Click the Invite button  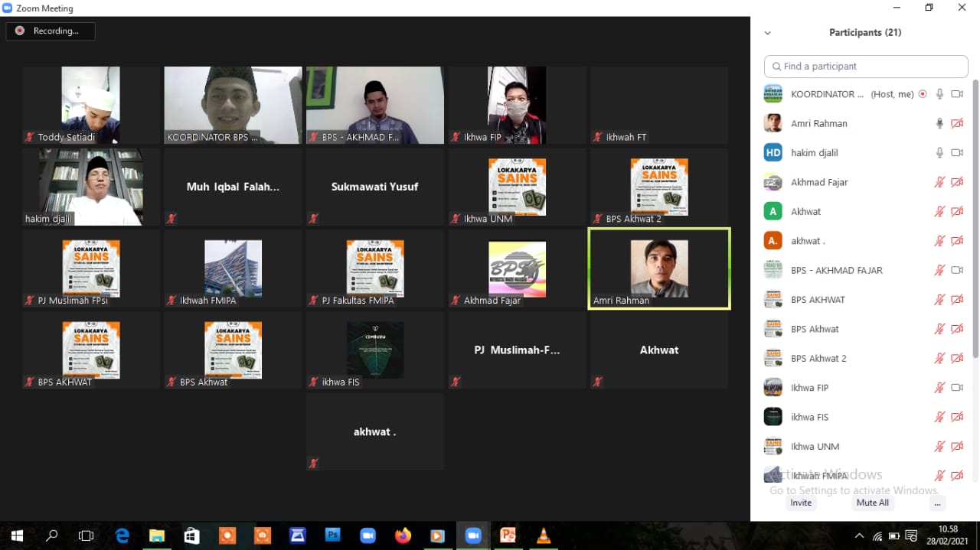[x=801, y=503]
